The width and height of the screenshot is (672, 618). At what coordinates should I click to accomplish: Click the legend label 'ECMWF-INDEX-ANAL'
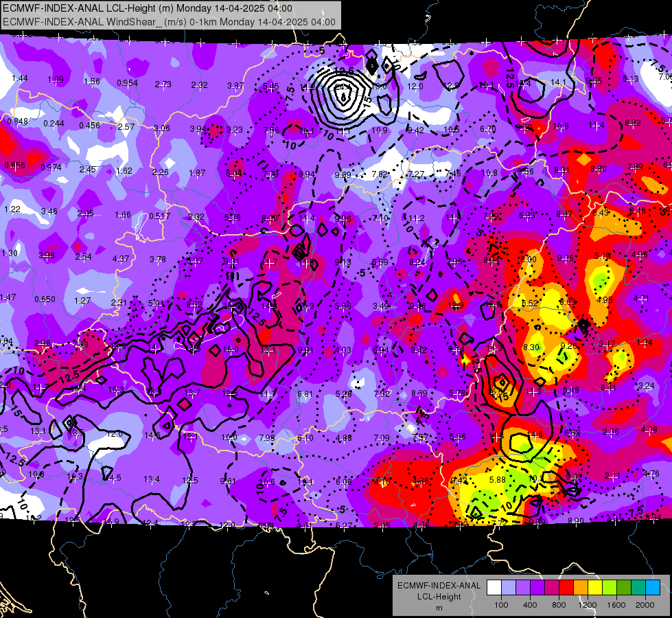tap(439, 586)
